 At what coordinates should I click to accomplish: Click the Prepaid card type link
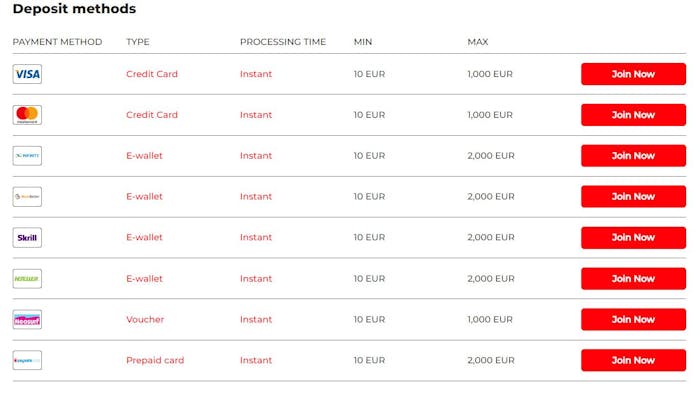coord(155,360)
